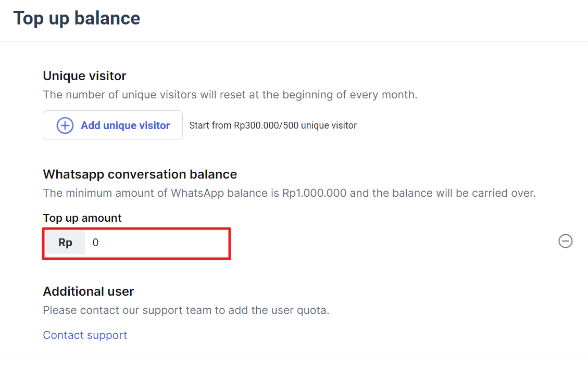Click the WhatsApp minimum balance description sentence
This screenshot has width=588, height=367.
pyautogui.click(x=289, y=194)
